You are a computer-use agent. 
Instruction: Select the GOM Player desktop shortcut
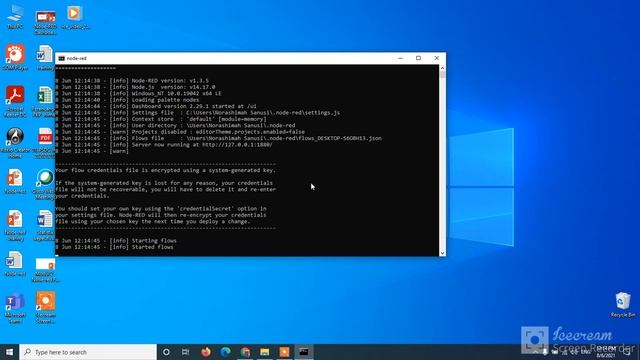point(15,58)
